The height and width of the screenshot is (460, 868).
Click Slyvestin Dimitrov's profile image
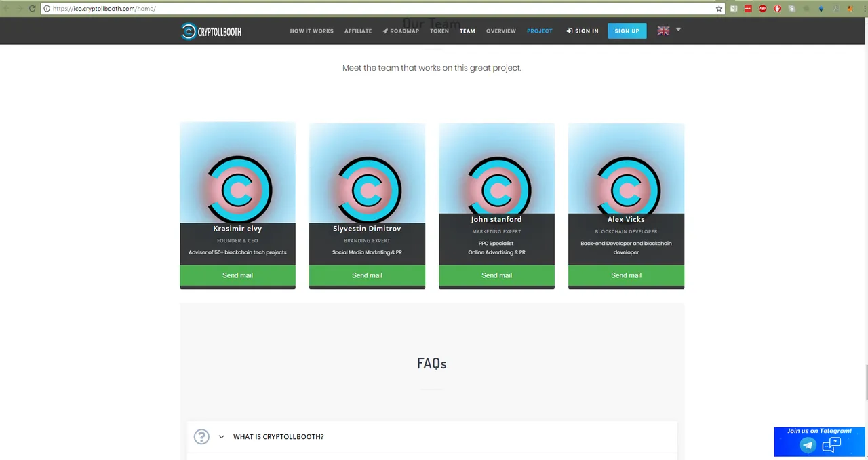coord(367,173)
